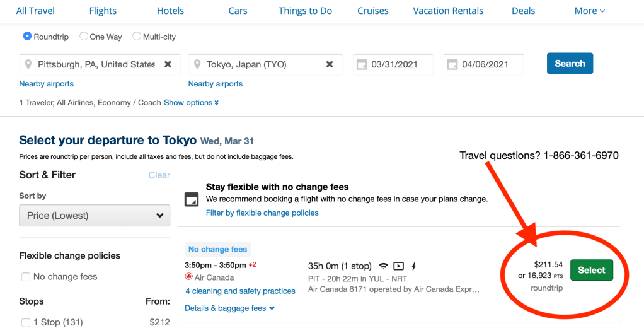Expand Show options for travelers
The image size is (644, 333).
[x=191, y=103]
